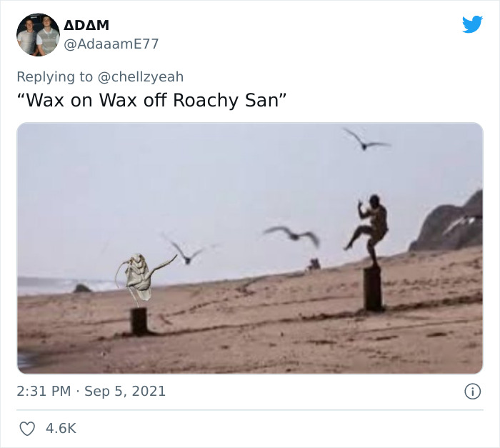Click the tall post under the man
Screen dimensions: 500x448
click(x=372, y=289)
